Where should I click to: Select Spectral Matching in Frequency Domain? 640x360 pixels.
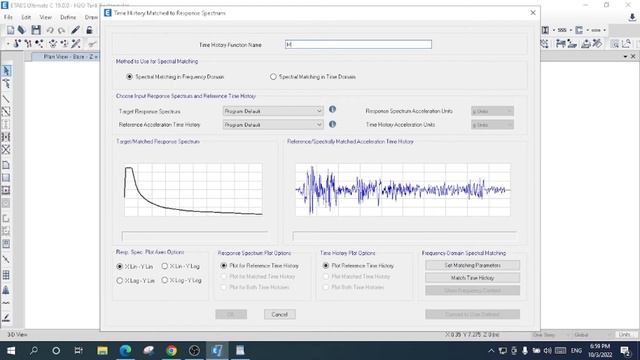point(175,77)
